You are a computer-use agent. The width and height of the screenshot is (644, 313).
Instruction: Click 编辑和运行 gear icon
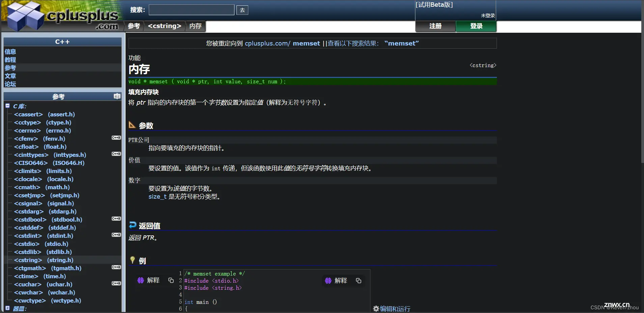point(376,309)
